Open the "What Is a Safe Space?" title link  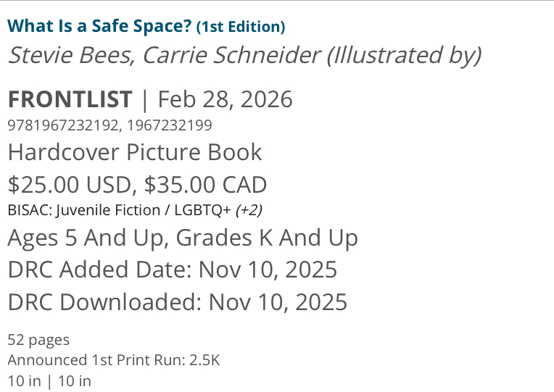click(x=100, y=27)
